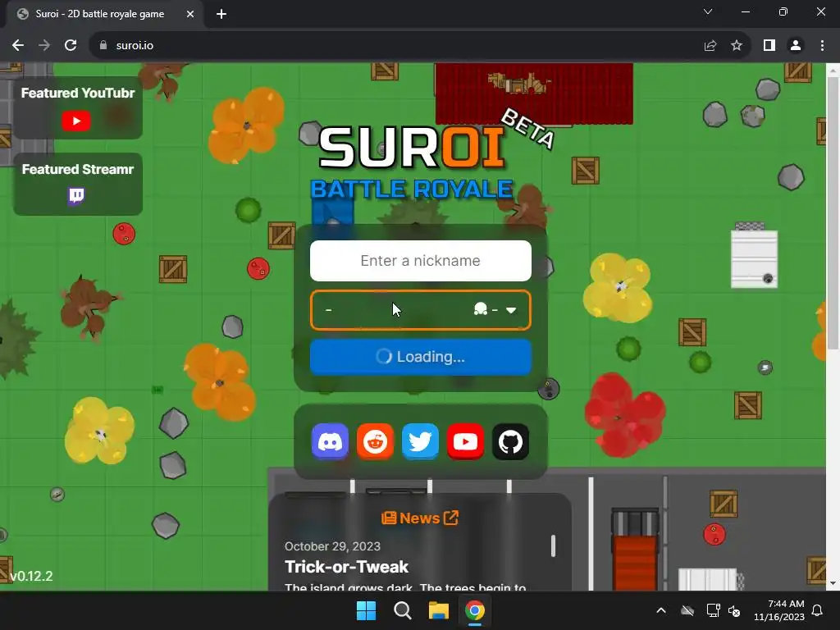Go forward in the browser
This screenshot has height=630, width=840.
click(44, 46)
